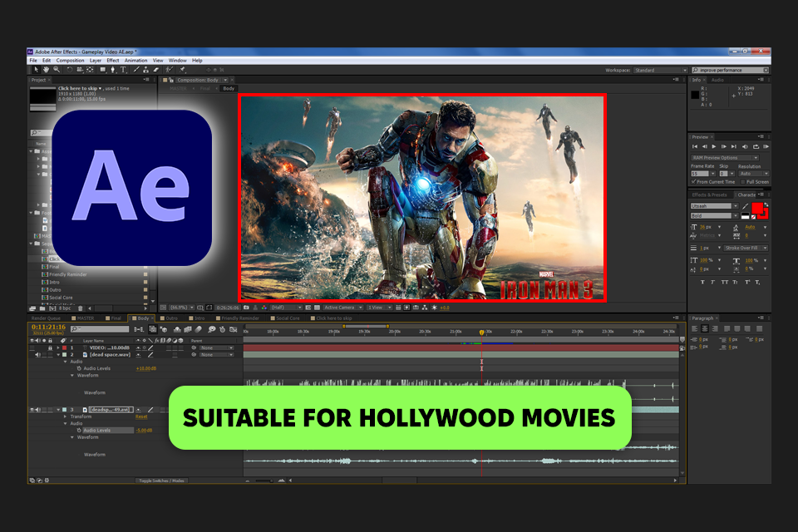Click the motion blur enable icon in timeline

199,329
